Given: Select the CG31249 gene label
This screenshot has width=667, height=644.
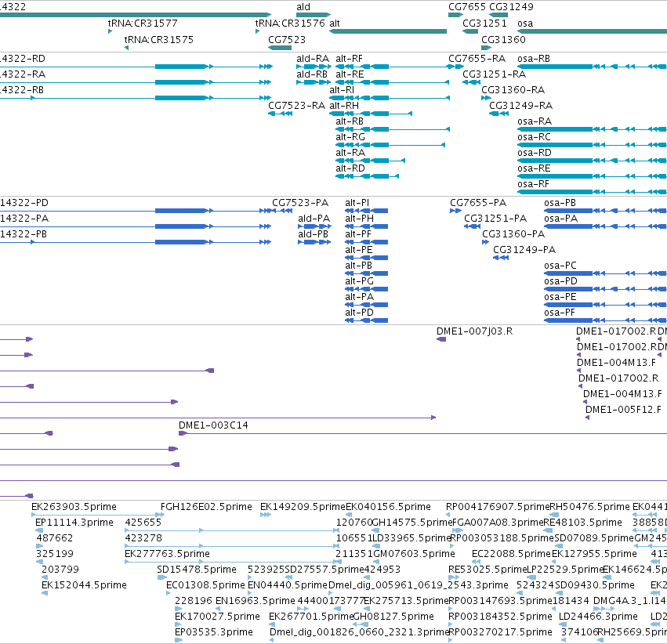Looking at the screenshot, I should [x=511, y=7].
